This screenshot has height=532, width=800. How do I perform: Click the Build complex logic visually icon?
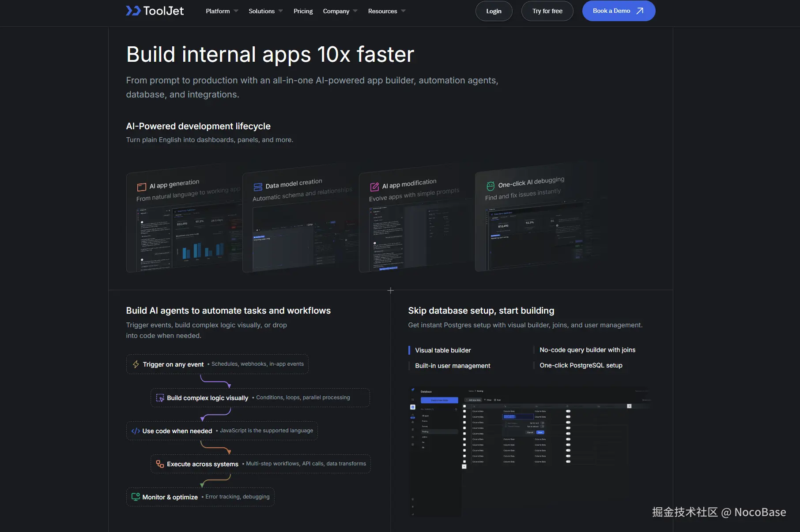160,398
